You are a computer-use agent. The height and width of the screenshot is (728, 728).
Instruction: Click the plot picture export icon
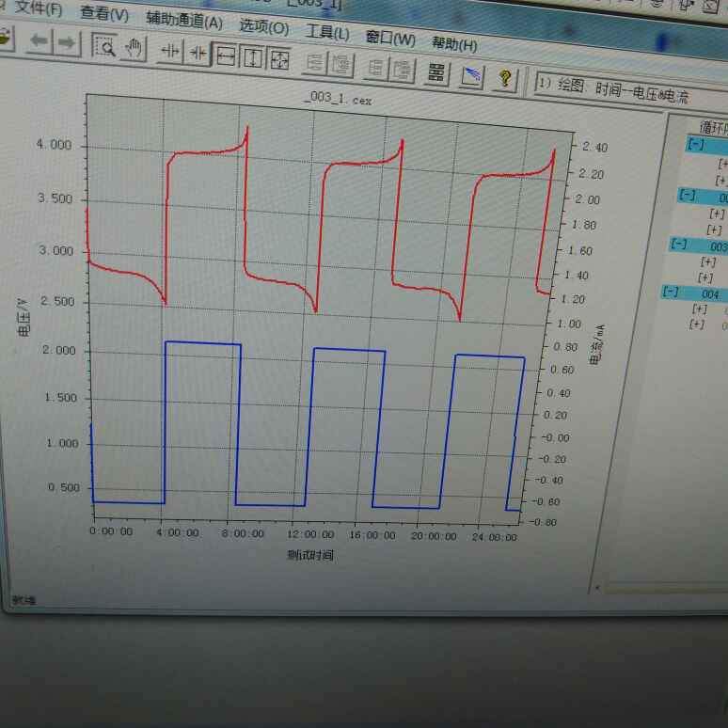pos(472,75)
